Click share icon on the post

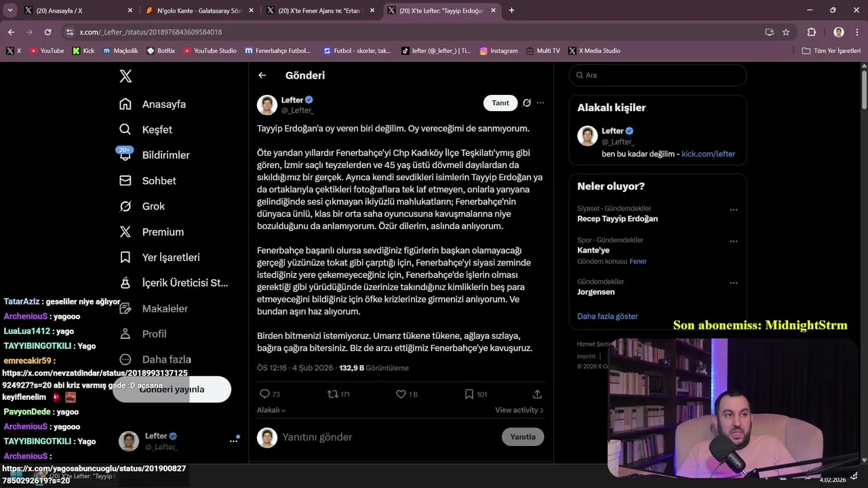(x=537, y=394)
